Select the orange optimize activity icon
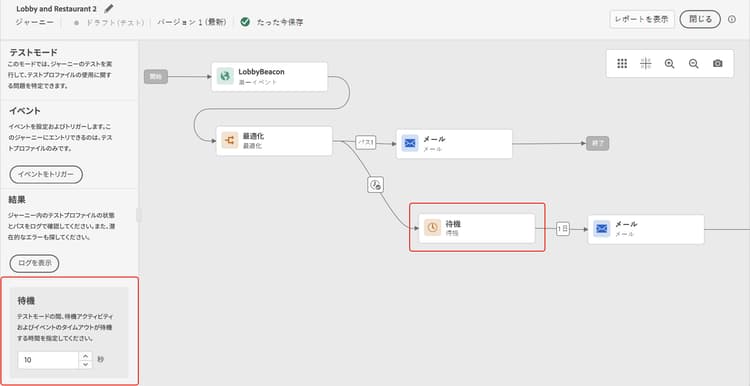750x386 pixels. pos(230,141)
